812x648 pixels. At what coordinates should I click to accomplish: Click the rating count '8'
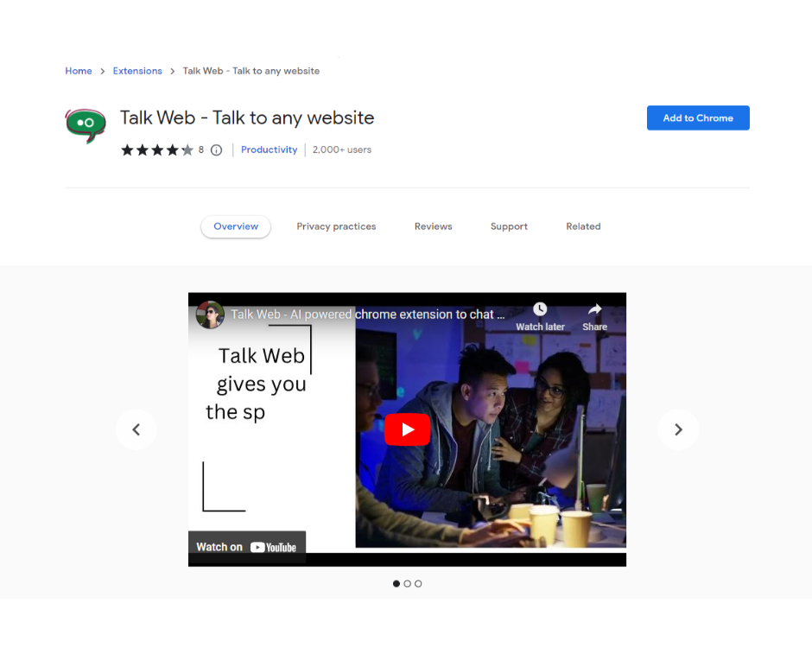pos(201,149)
